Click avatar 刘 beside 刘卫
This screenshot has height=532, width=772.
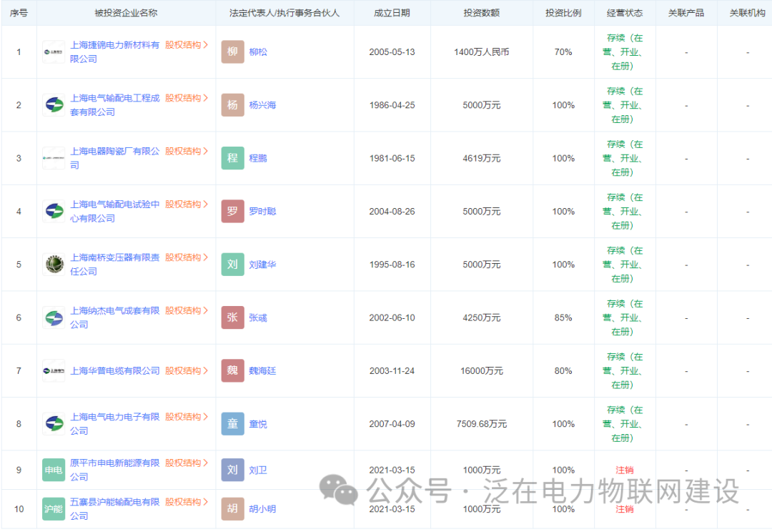coord(232,470)
